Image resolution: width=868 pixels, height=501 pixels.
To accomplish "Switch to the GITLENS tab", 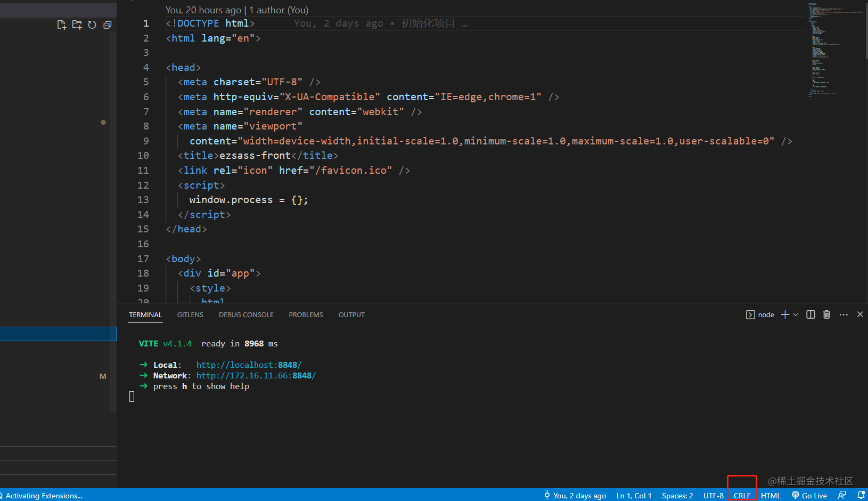I will point(190,314).
